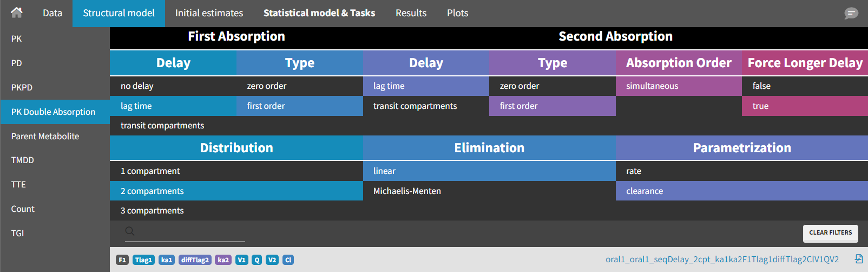
Task: Click the F1 parameter badge
Action: (122, 260)
